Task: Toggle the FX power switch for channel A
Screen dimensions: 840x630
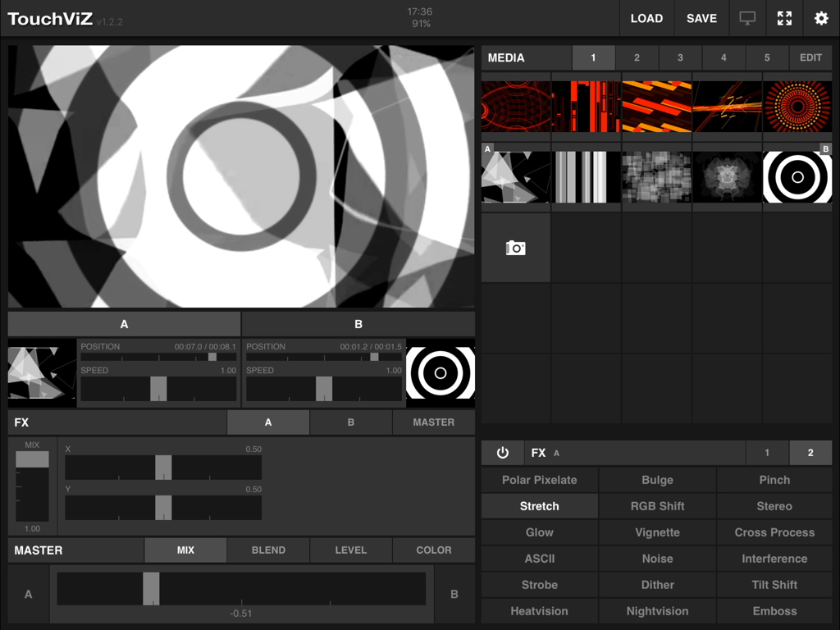Action: (x=503, y=452)
